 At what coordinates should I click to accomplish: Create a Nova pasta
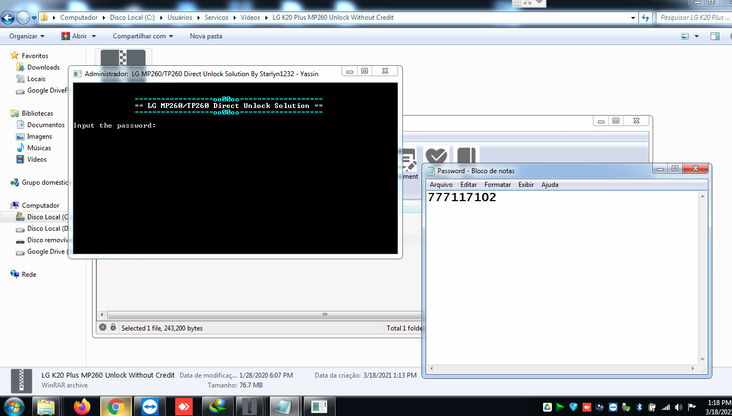(x=205, y=36)
